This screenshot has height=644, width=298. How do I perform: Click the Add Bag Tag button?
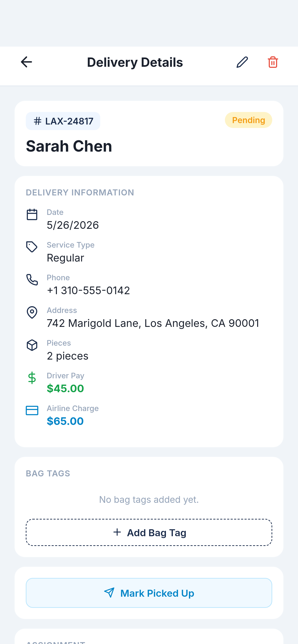[149, 532]
